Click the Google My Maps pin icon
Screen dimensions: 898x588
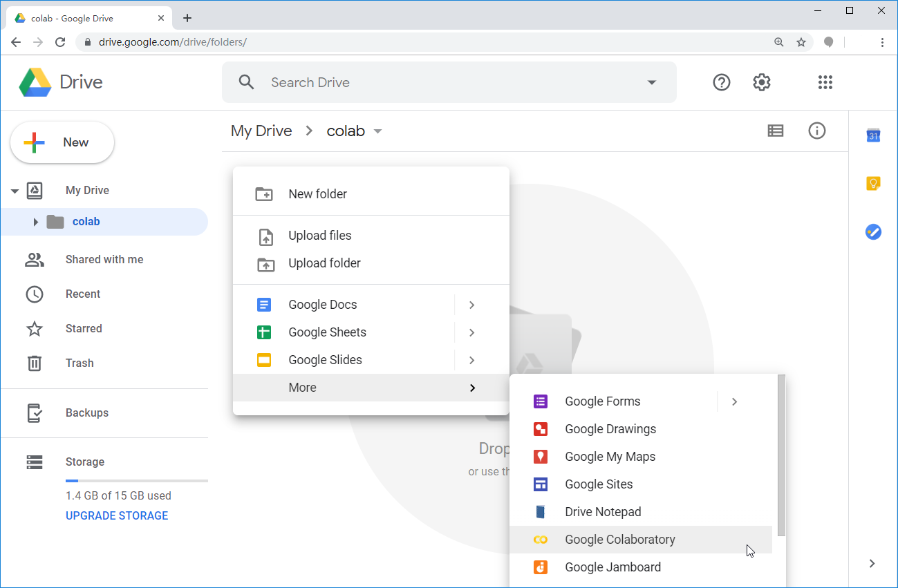pos(541,457)
